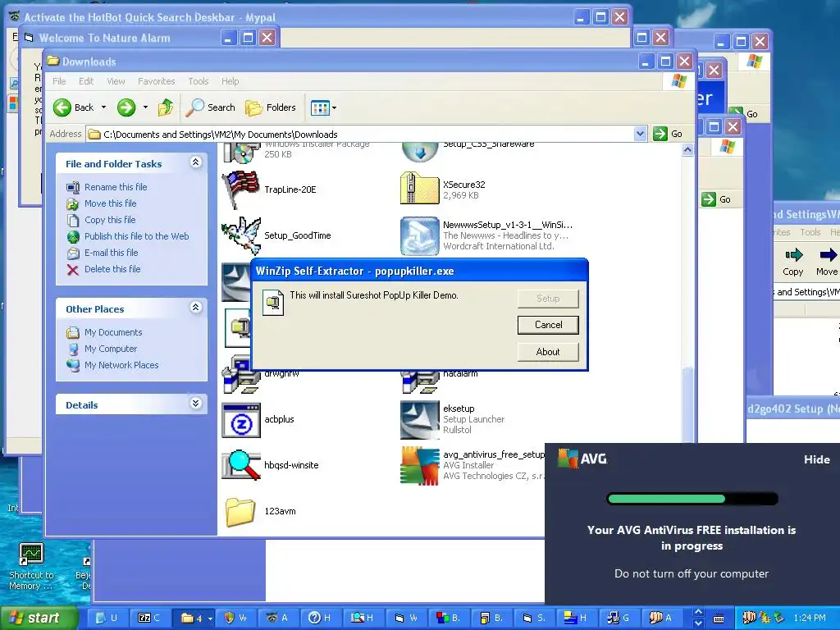This screenshot has height=630, width=840.
Task: Select the Setup_GoodTime dove icon
Action: [x=241, y=235]
